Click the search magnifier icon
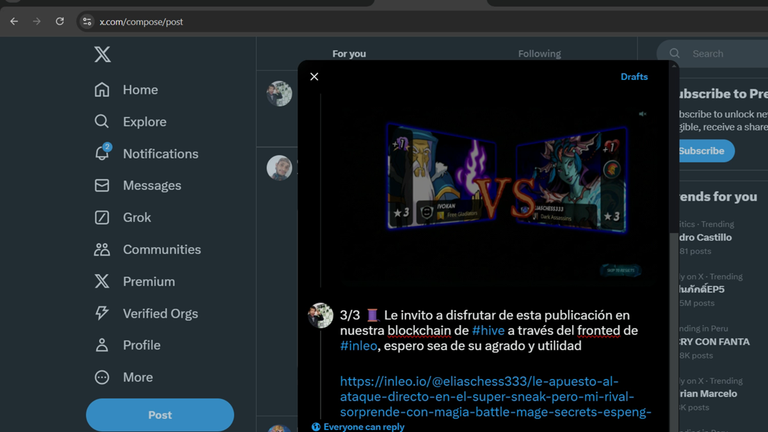The width and height of the screenshot is (768, 432). click(x=674, y=53)
